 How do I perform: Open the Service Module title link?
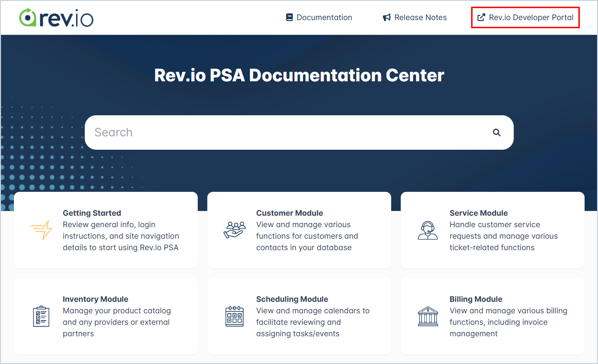479,213
